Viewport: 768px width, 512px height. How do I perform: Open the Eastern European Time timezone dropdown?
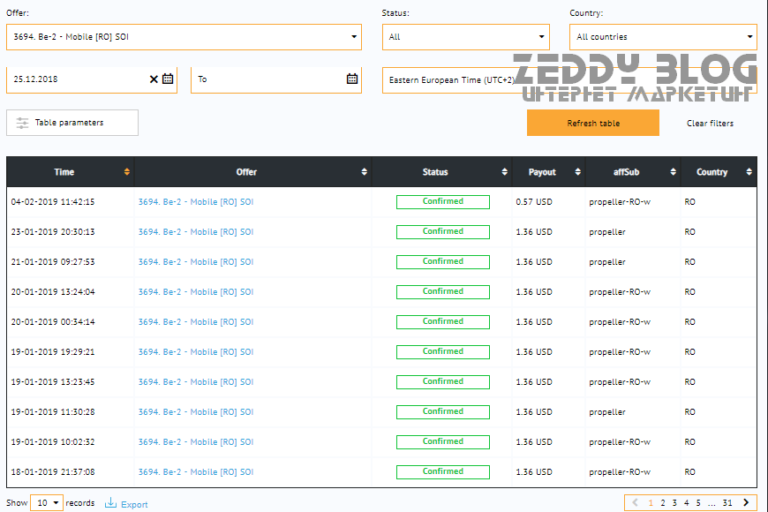coord(569,80)
